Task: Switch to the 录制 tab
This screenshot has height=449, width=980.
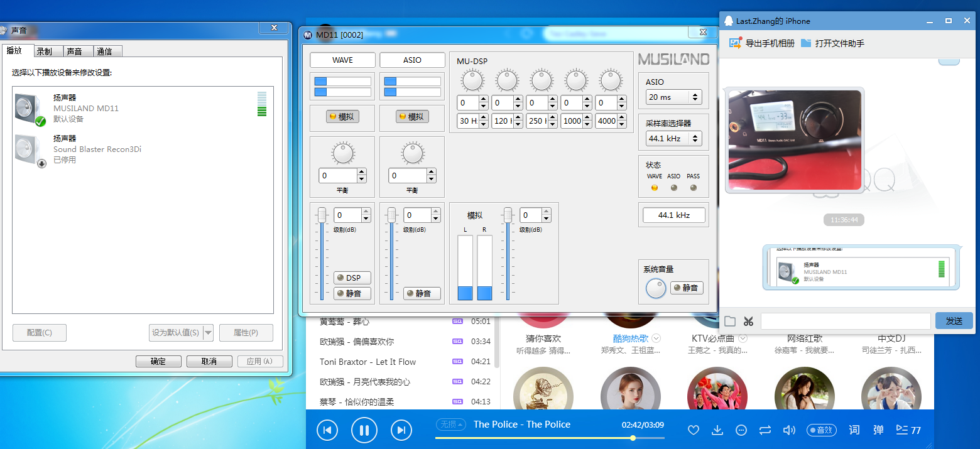Action: [x=44, y=51]
